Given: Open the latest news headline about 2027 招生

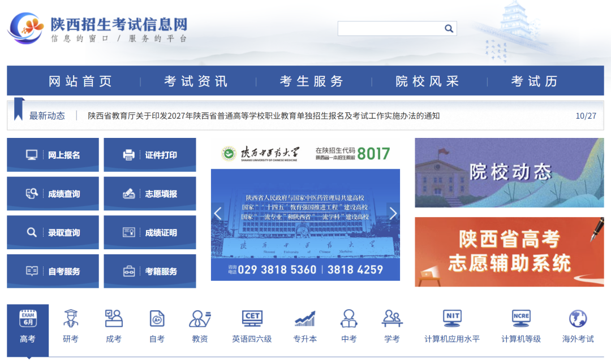Looking at the screenshot, I should click(264, 116).
